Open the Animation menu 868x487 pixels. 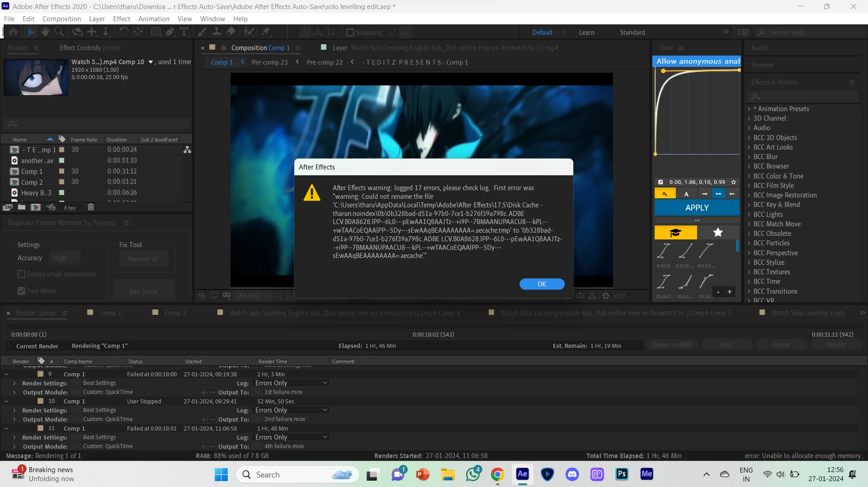pos(154,19)
